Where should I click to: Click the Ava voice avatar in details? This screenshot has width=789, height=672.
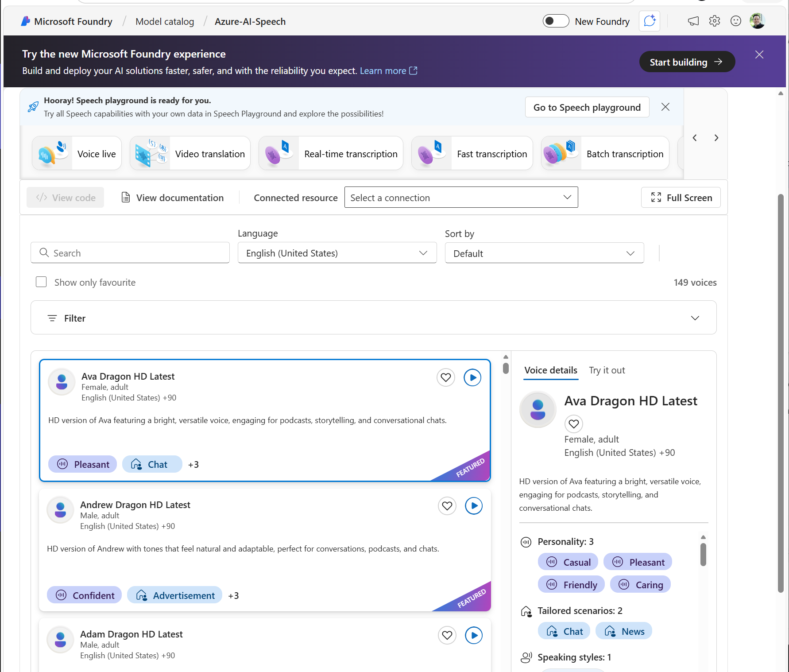538,409
